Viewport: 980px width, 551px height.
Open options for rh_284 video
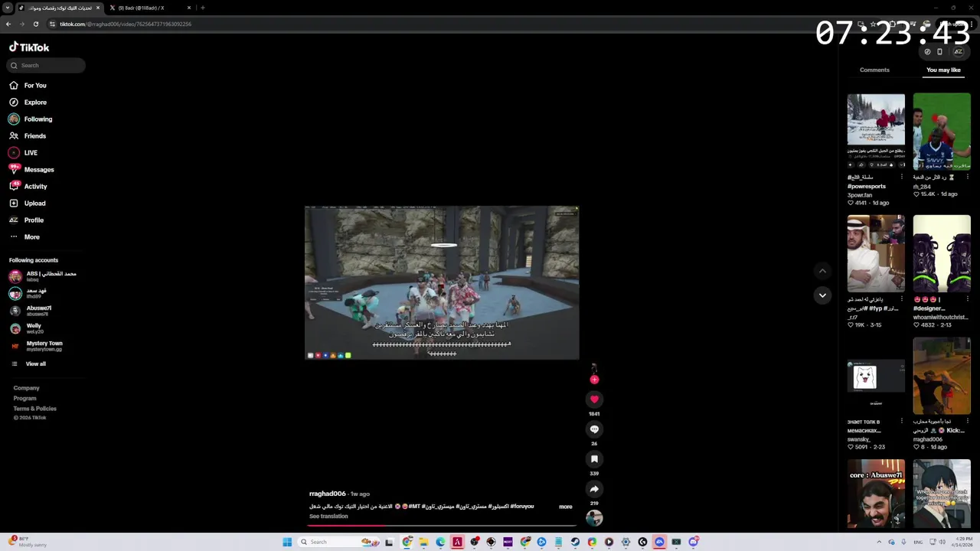(x=967, y=177)
